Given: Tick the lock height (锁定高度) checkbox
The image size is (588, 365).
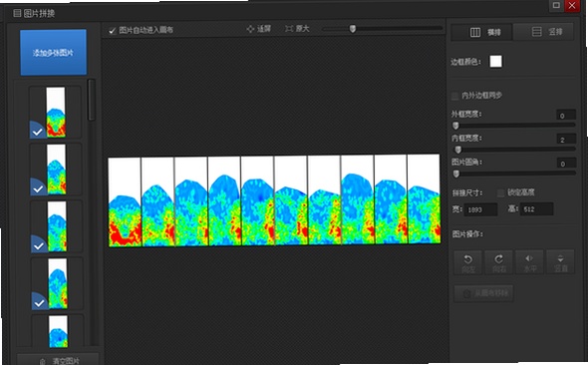Looking at the screenshot, I should [x=500, y=192].
